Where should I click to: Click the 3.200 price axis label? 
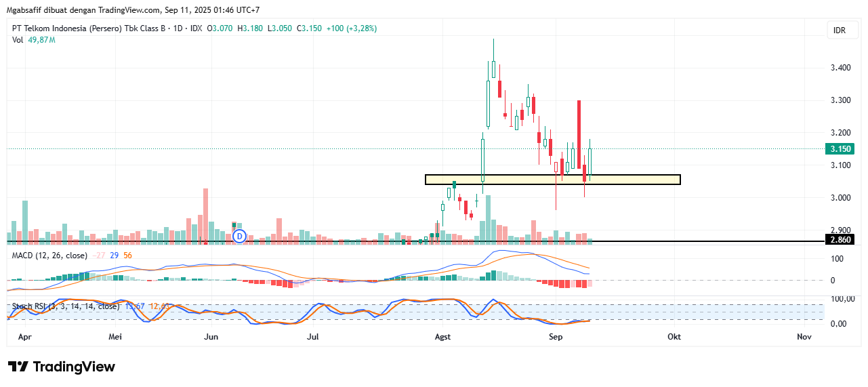[x=840, y=133]
